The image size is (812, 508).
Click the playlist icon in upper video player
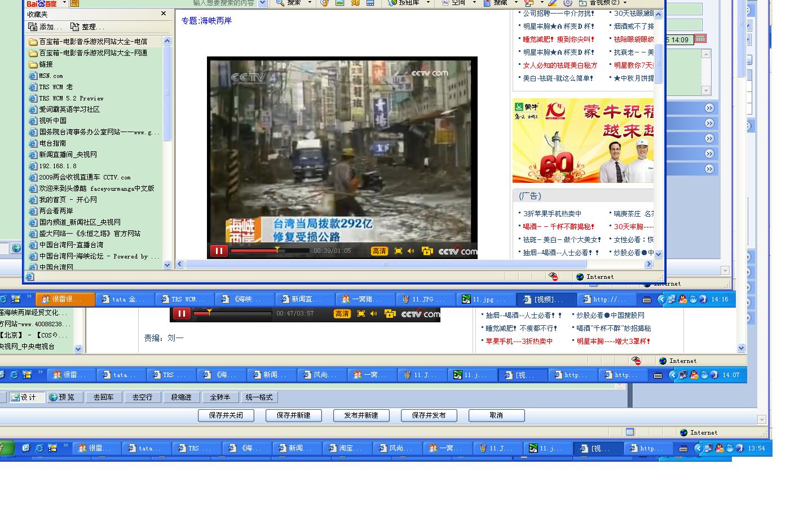coord(426,251)
